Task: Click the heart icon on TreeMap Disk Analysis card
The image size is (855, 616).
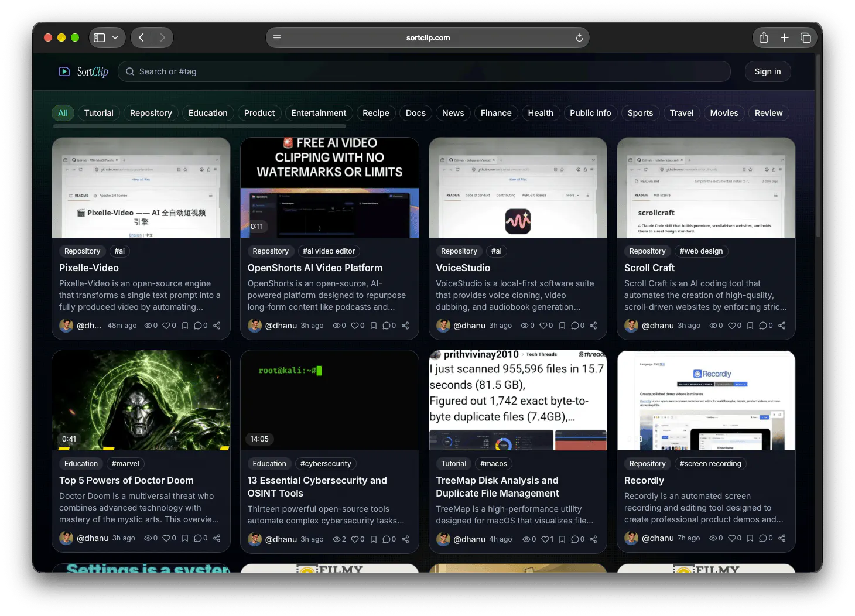Action: coord(545,539)
